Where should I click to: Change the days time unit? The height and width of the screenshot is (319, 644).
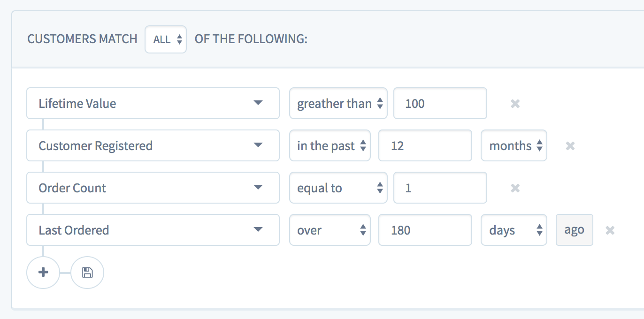click(514, 230)
